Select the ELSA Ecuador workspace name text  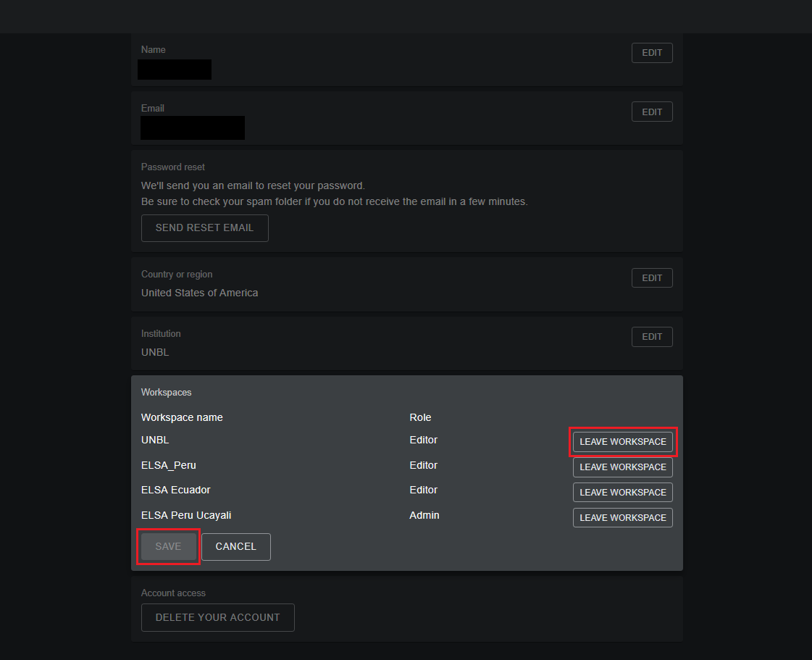coord(175,490)
